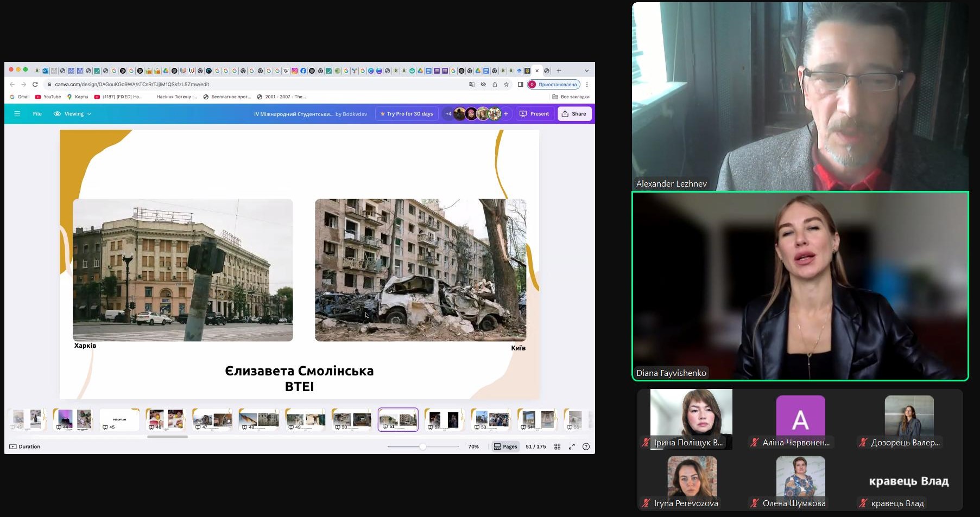Add collaborator with the plus icon
This screenshot has width=980, height=517.
pos(506,114)
